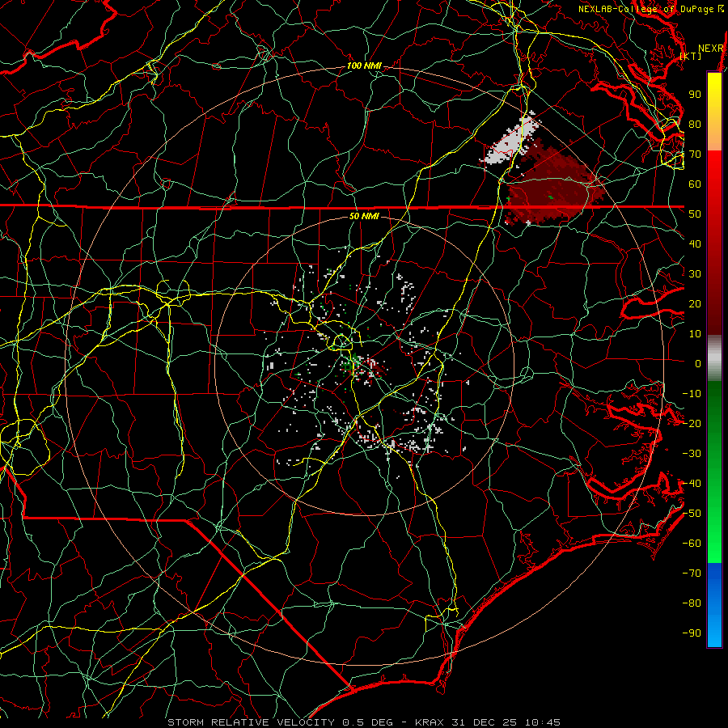Click the KRAX station identifier in the caption

coord(429,722)
